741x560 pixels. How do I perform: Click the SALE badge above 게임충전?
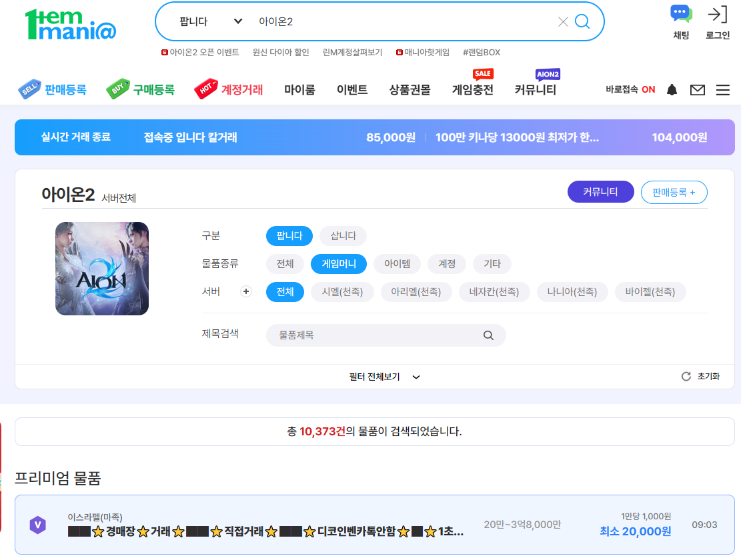point(482,73)
